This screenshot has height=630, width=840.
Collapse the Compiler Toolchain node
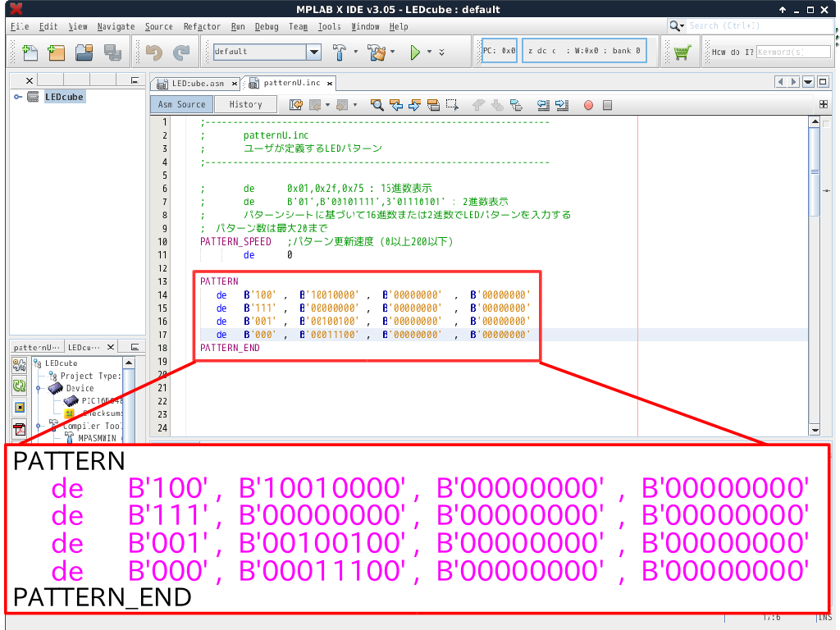pyautogui.click(x=38, y=427)
